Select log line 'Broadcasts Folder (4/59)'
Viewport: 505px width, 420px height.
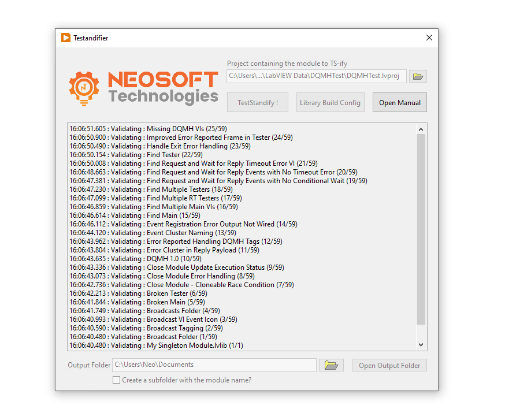(144, 311)
